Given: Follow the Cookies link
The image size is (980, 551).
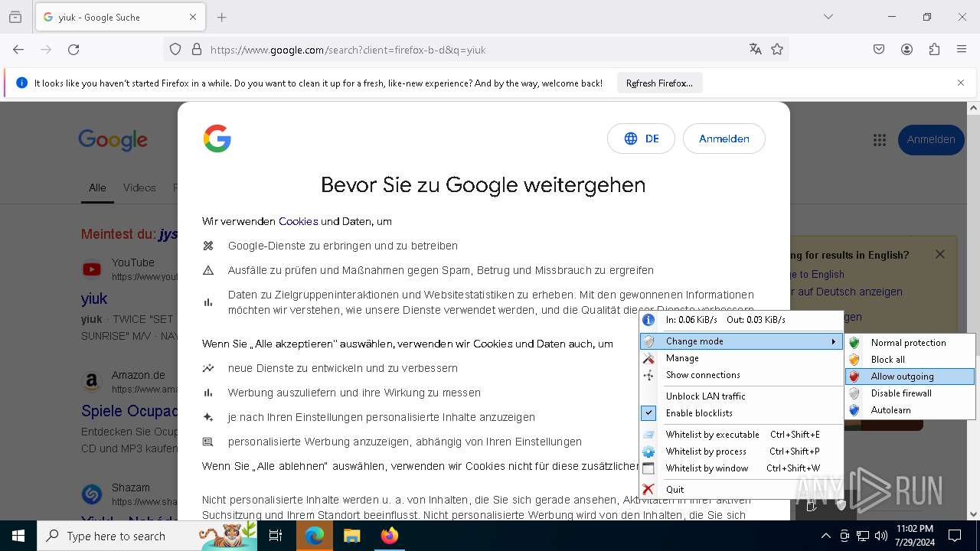Looking at the screenshot, I should [x=298, y=221].
